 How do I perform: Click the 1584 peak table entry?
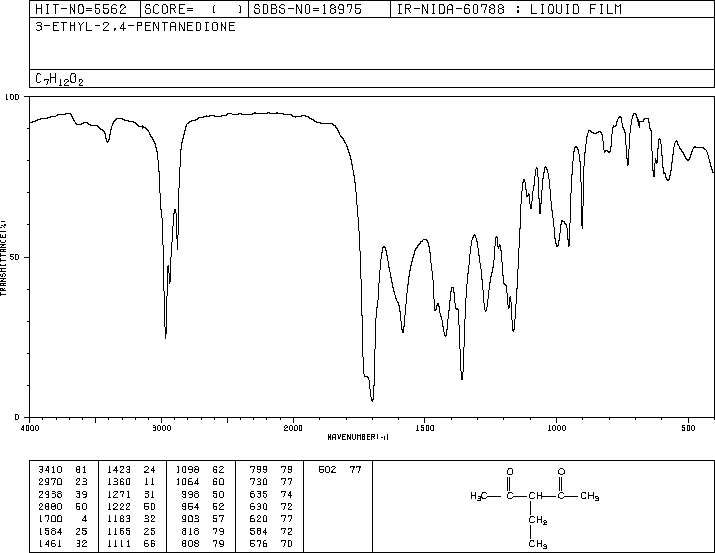pos(63,531)
